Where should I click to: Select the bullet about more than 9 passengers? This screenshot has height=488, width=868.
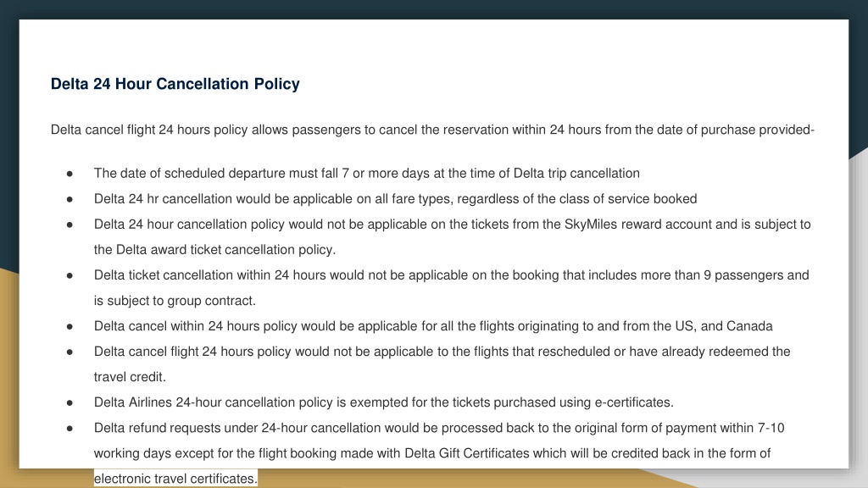tap(451, 275)
